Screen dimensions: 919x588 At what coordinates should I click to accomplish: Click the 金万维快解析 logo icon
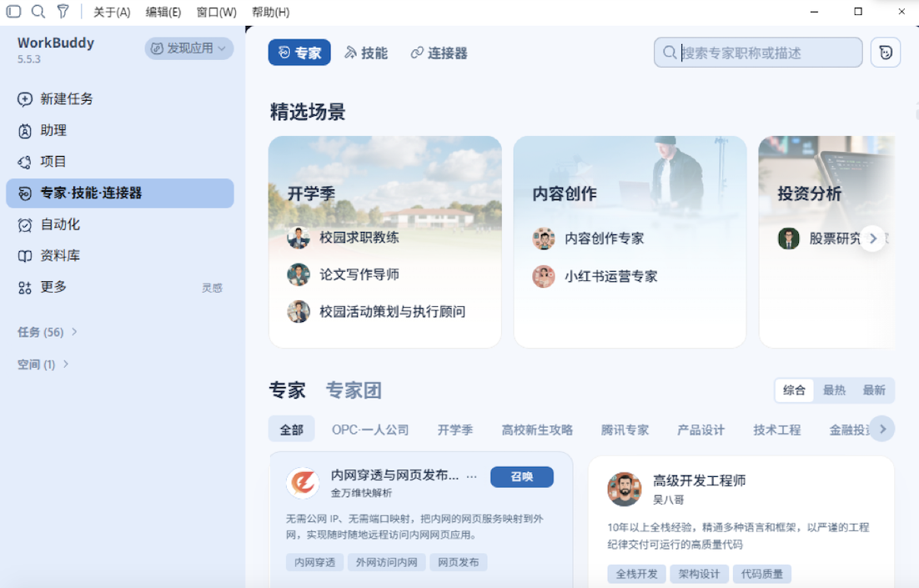click(x=303, y=482)
